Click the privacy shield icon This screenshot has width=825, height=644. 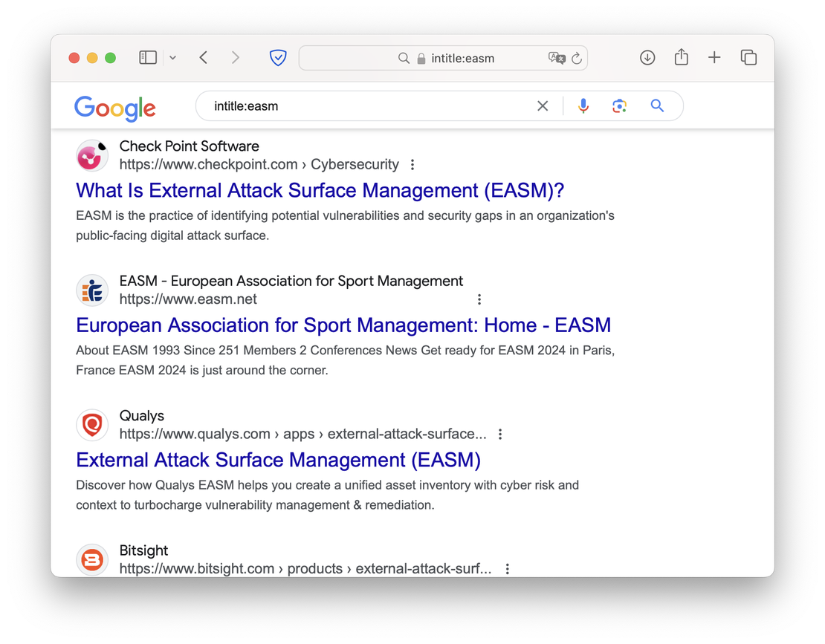278,58
